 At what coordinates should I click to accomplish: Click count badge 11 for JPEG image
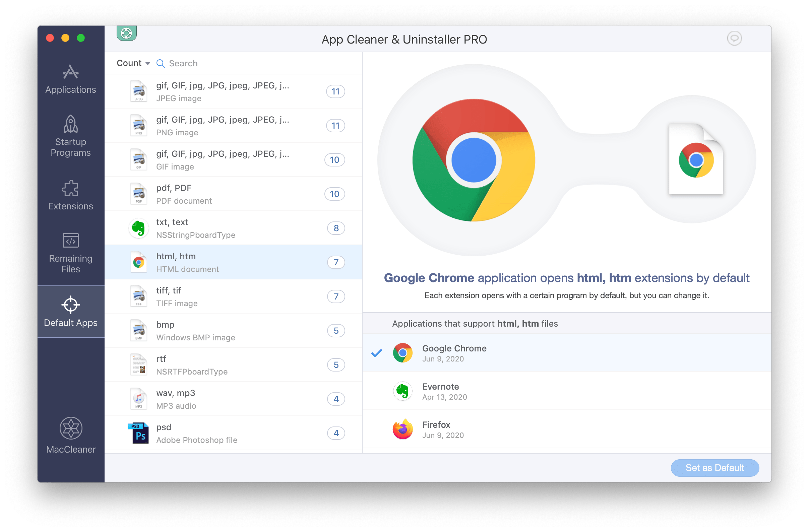[335, 91]
